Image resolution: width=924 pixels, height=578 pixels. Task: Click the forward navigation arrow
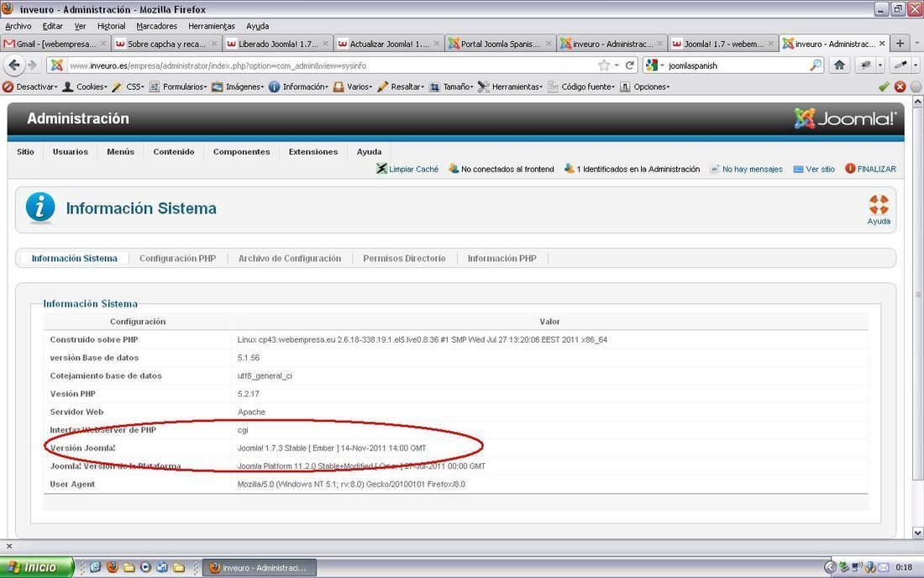point(33,66)
